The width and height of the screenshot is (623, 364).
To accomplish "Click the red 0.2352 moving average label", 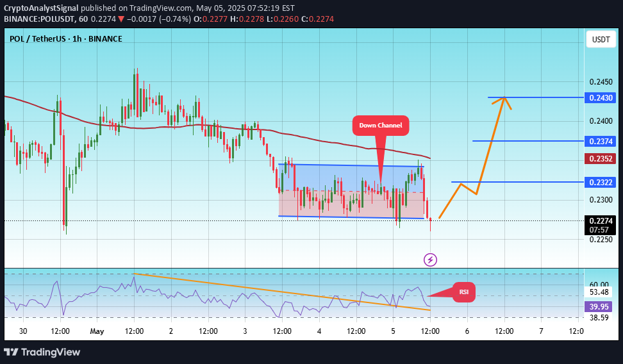I will (601, 158).
